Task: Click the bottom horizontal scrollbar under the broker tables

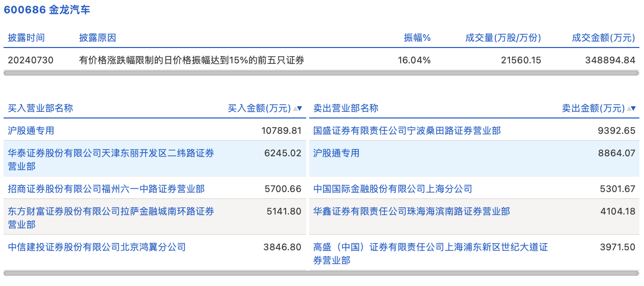Action: click(x=321, y=273)
